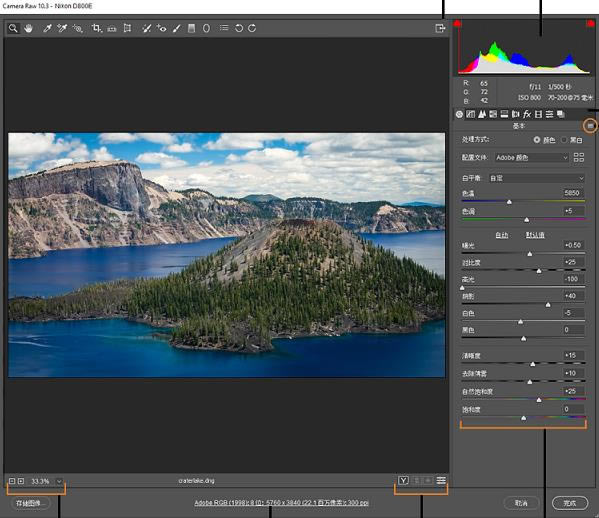Switch to the Basic panel tab

459,114
